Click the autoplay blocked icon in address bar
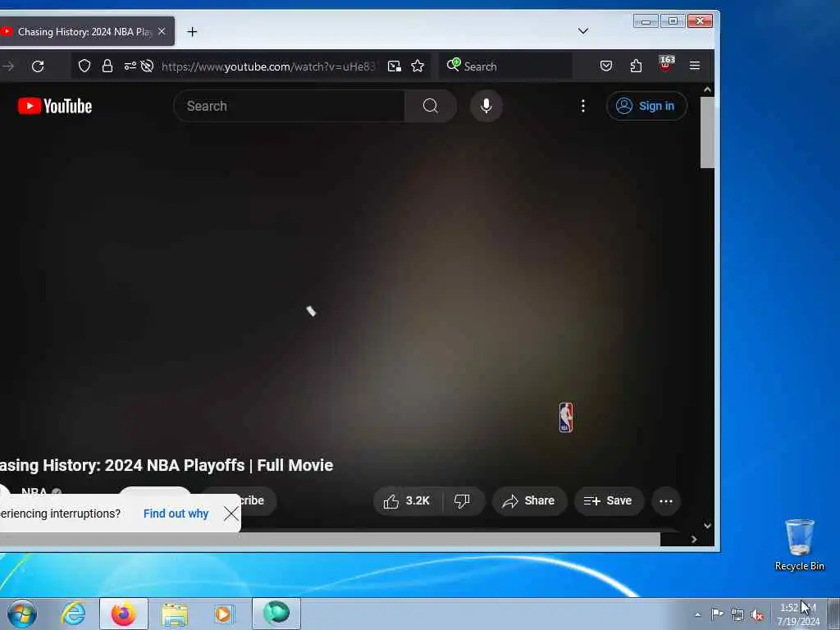The image size is (840, 630). (x=147, y=66)
